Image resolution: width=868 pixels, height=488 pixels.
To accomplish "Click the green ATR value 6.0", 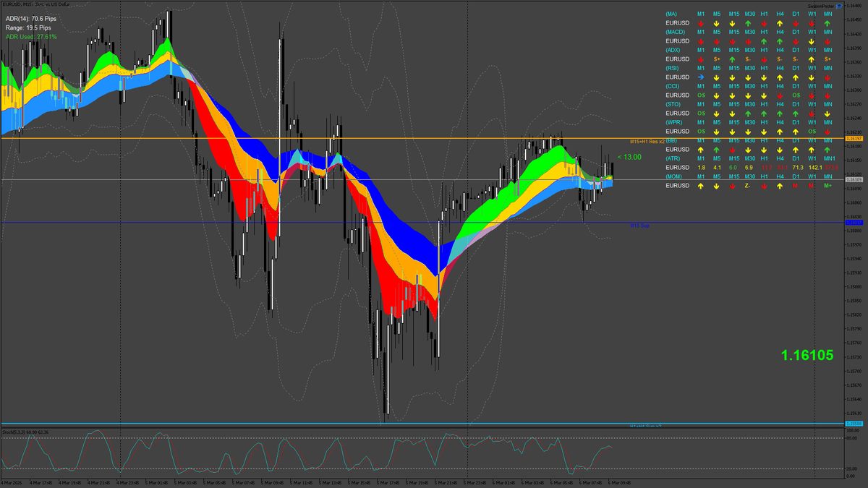I will click(733, 168).
